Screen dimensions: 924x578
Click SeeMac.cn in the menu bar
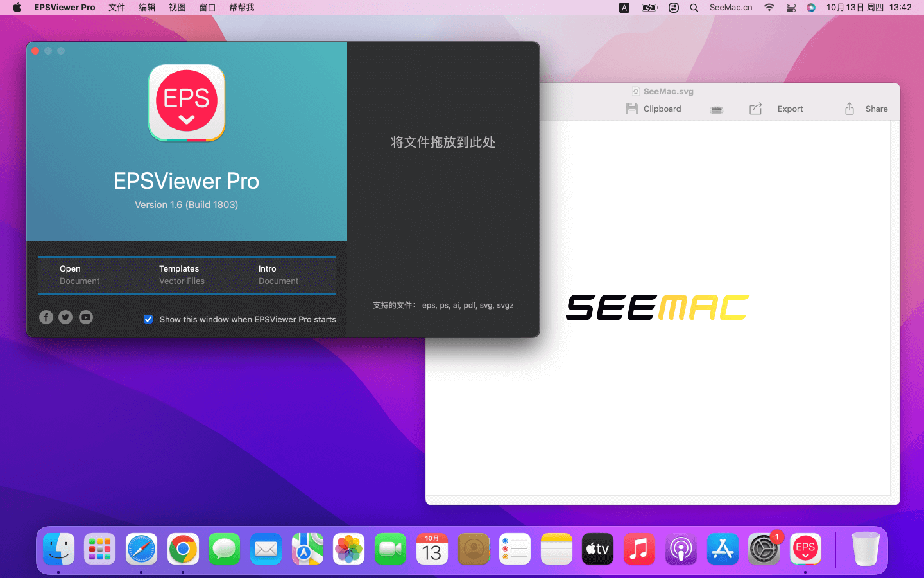(x=731, y=8)
